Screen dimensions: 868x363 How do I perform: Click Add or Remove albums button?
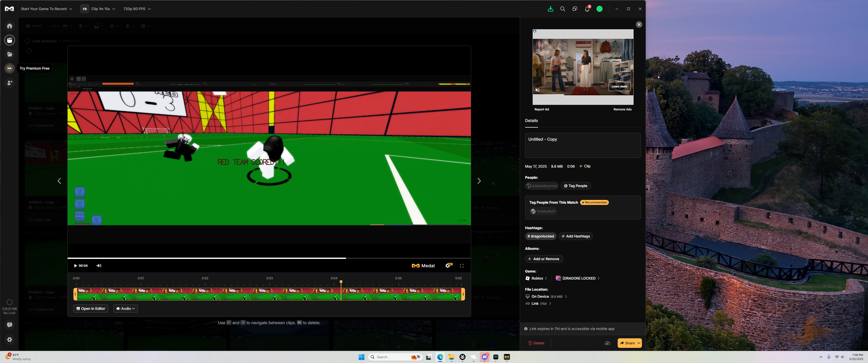544,259
